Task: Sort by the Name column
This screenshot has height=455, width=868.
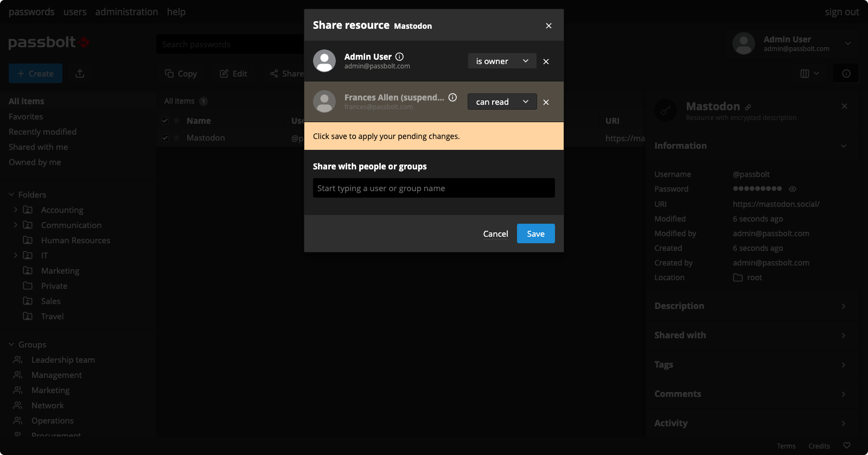Action: pyautogui.click(x=199, y=121)
